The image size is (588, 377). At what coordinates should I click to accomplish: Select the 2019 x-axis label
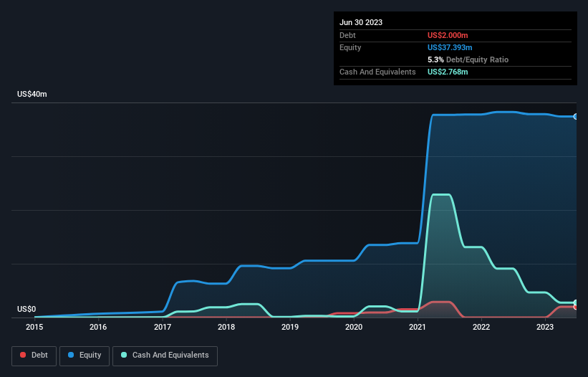coord(290,327)
